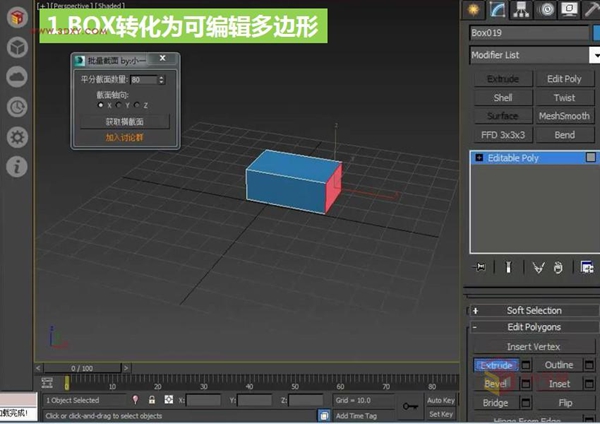Step time slider forward with right arrow
Screen dimensions: 600x424
click(x=126, y=369)
